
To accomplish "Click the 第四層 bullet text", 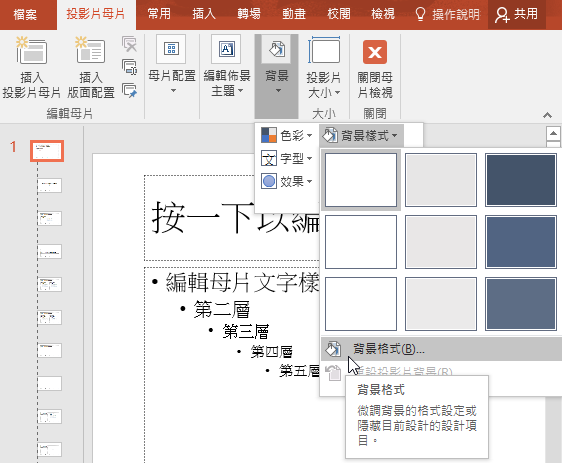I will point(271,352).
